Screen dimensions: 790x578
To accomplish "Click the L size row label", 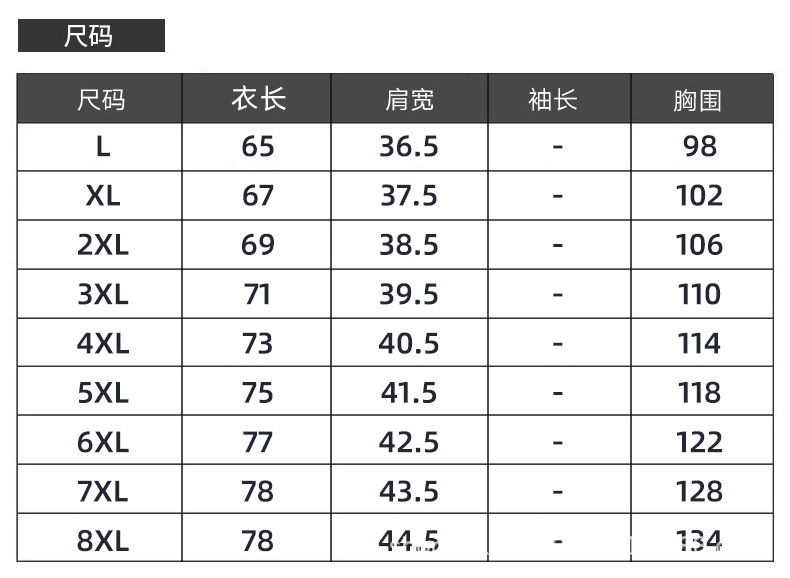I will coord(103,147).
